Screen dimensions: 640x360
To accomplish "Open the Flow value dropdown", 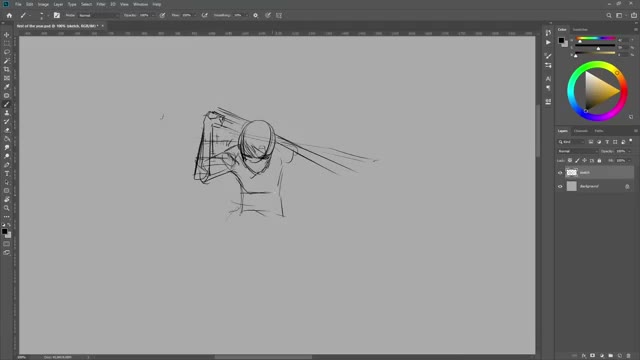I will pyautogui.click(x=195, y=16).
